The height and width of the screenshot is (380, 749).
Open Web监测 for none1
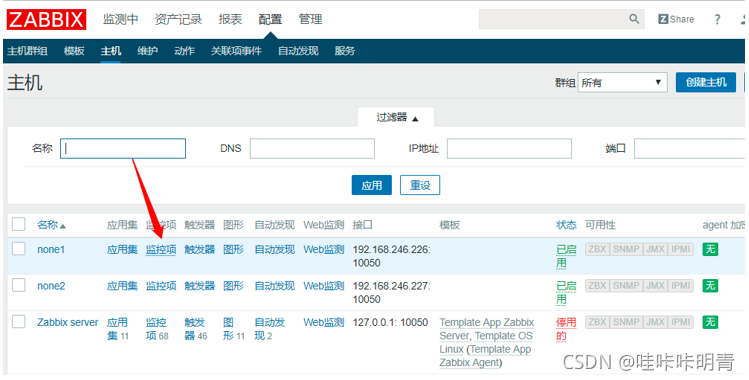pos(323,249)
